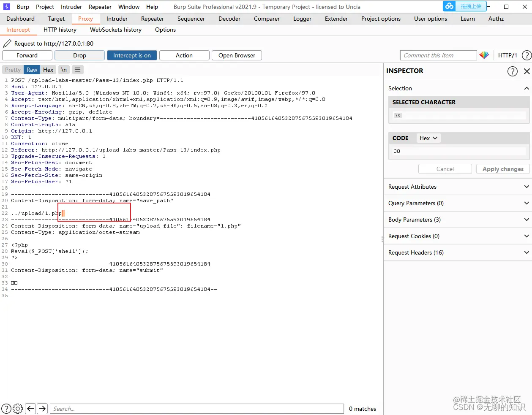Forward the intercepted request
Viewport: 532px width, 415px height.
coord(27,55)
